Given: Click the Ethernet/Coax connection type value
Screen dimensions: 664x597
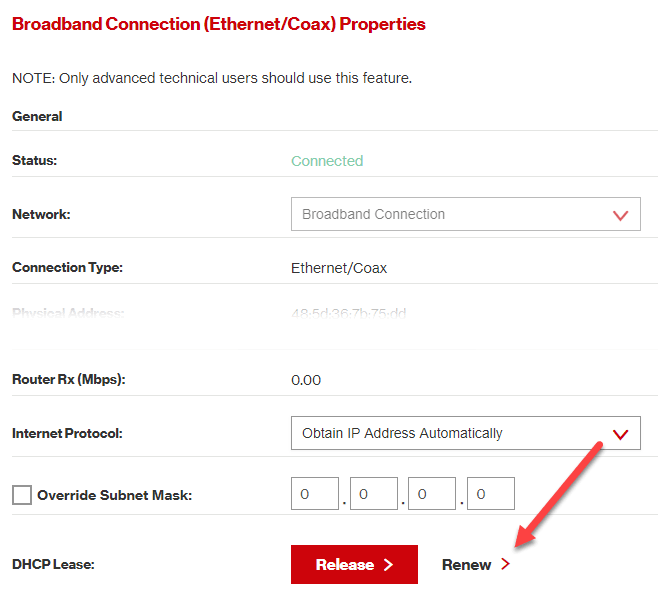Looking at the screenshot, I should tap(339, 268).
